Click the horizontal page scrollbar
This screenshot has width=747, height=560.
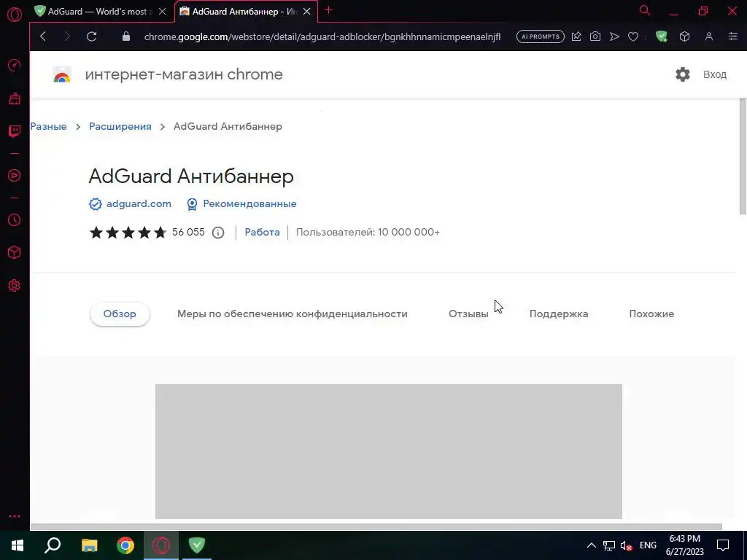pos(376,526)
